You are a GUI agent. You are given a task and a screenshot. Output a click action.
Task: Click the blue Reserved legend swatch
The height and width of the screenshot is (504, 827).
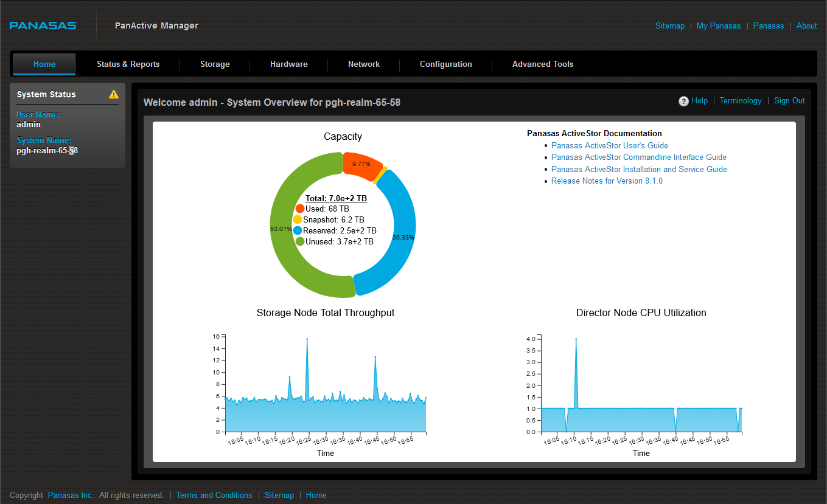[x=298, y=230]
